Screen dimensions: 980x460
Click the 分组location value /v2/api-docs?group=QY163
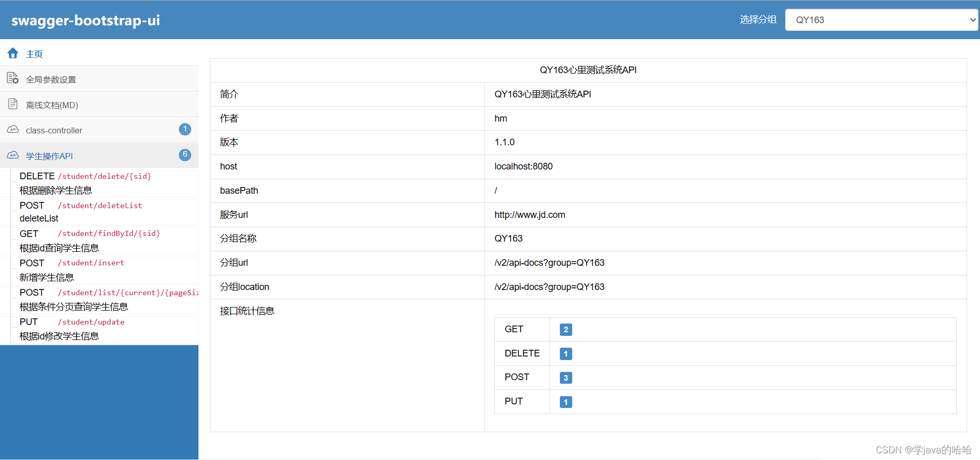point(549,287)
